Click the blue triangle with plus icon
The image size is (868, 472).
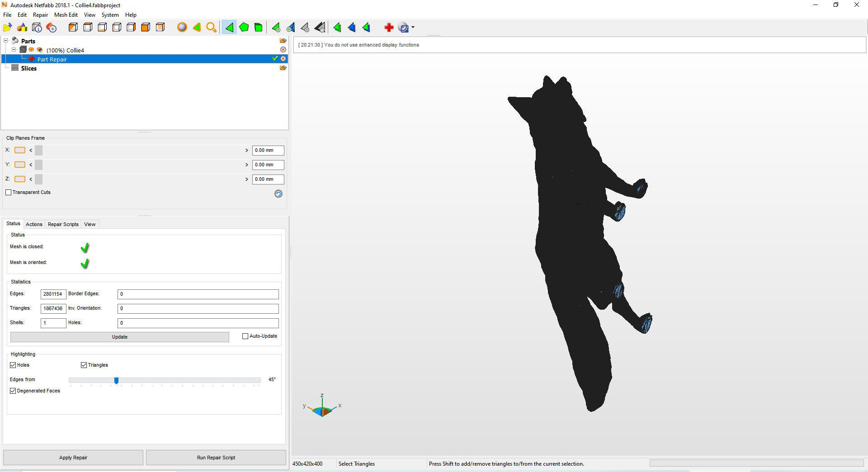[291, 28]
